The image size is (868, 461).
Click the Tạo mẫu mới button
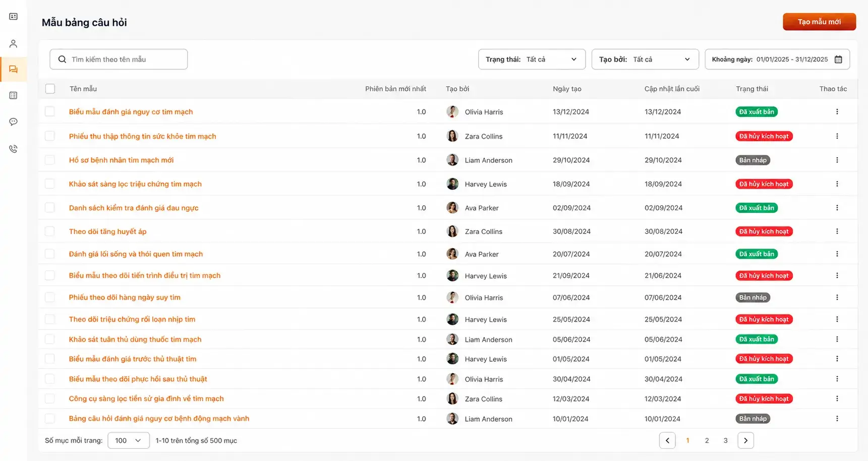coord(819,22)
